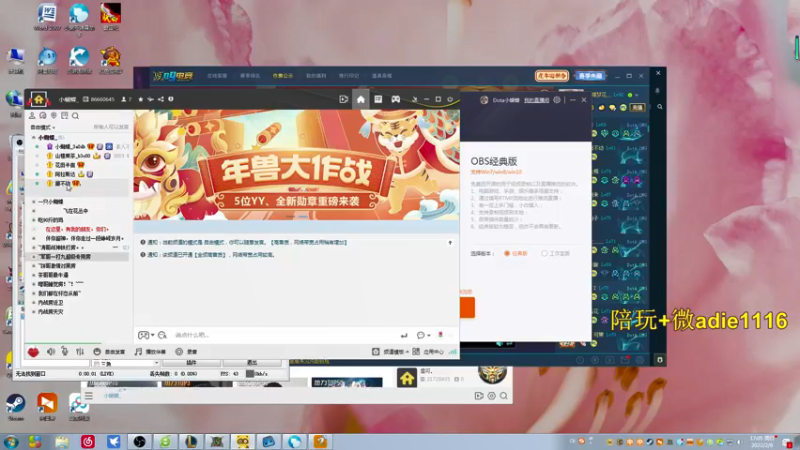This screenshot has height=450, width=800.
Task: Expand the first sub-channel below the user list
Action: 34,202
